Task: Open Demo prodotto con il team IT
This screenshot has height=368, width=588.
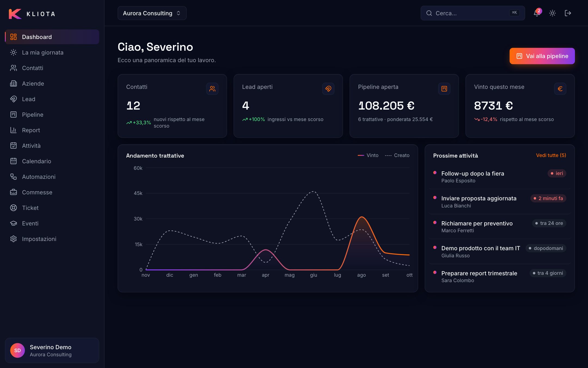Action: [500, 252]
